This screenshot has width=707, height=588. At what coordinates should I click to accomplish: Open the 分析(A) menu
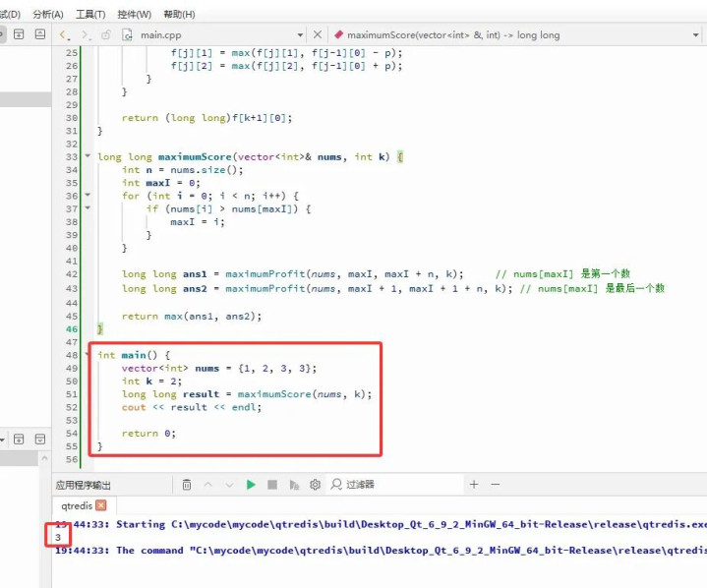click(47, 14)
